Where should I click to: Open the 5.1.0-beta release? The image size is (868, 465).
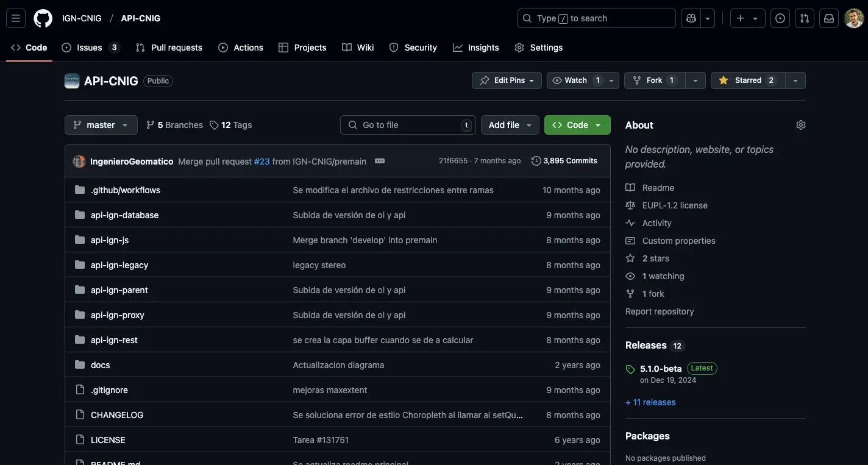661,369
